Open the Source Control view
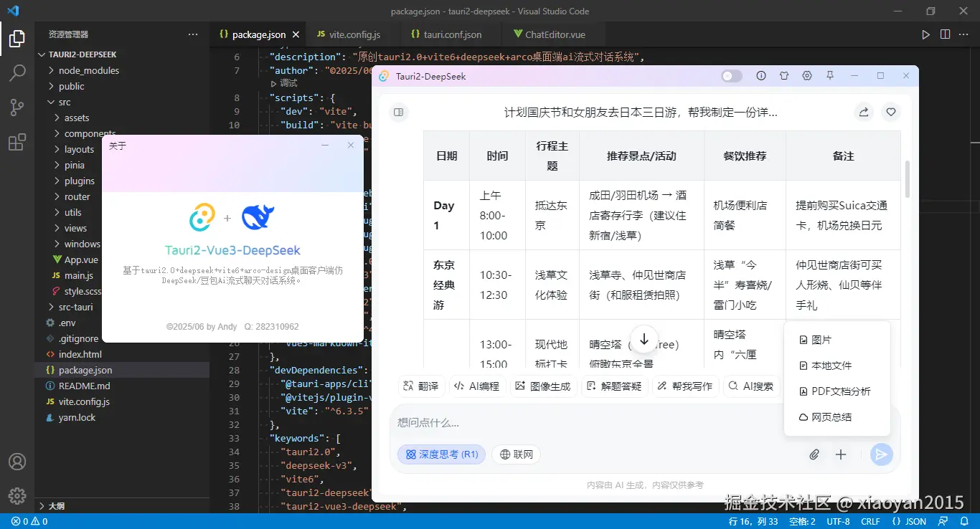 point(17,108)
